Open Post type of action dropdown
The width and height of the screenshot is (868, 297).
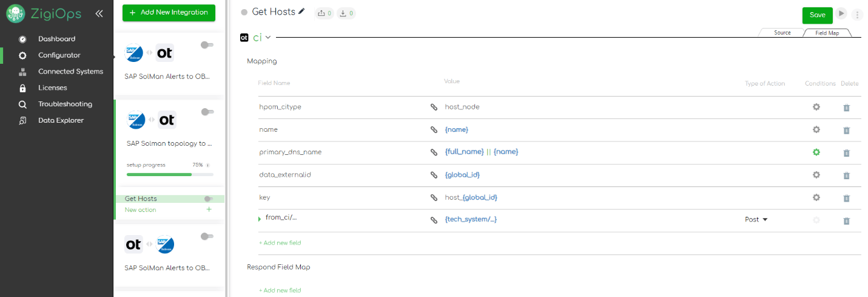point(756,220)
